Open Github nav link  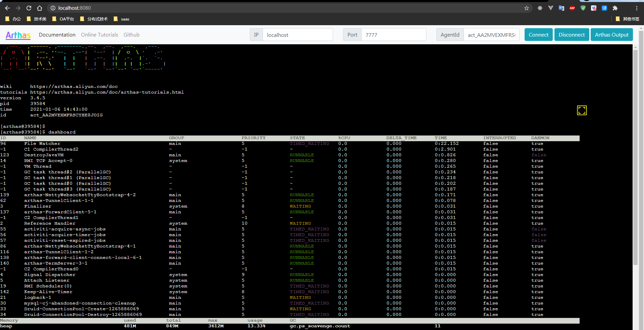point(131,35)
